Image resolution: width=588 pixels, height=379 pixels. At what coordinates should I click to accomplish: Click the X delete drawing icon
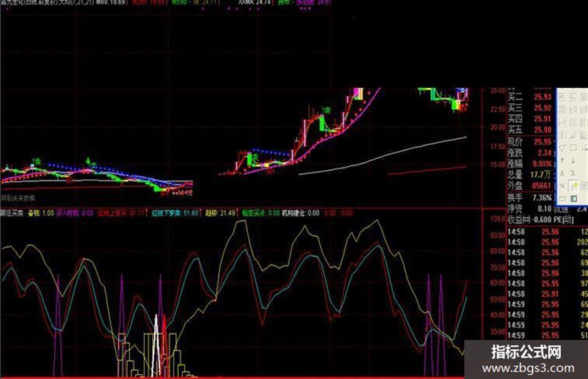click(562, 185)
